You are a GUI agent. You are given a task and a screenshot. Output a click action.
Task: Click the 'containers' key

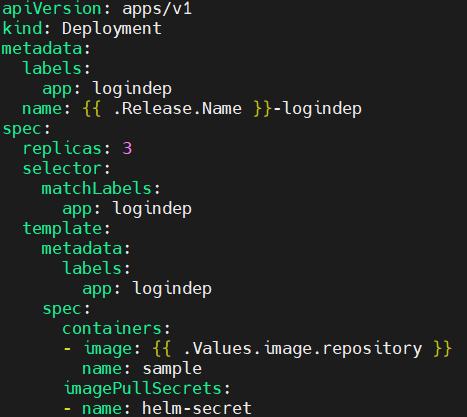(112, 329)
